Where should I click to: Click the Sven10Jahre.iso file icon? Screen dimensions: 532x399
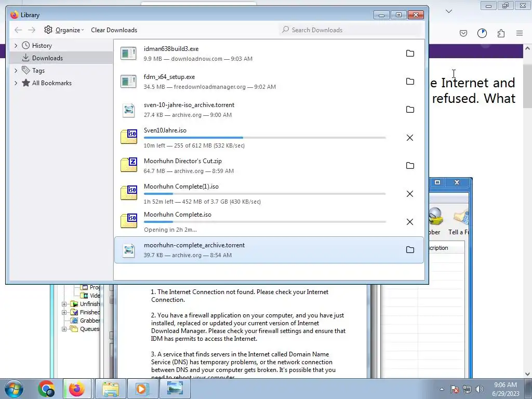[x=129, y=137]
